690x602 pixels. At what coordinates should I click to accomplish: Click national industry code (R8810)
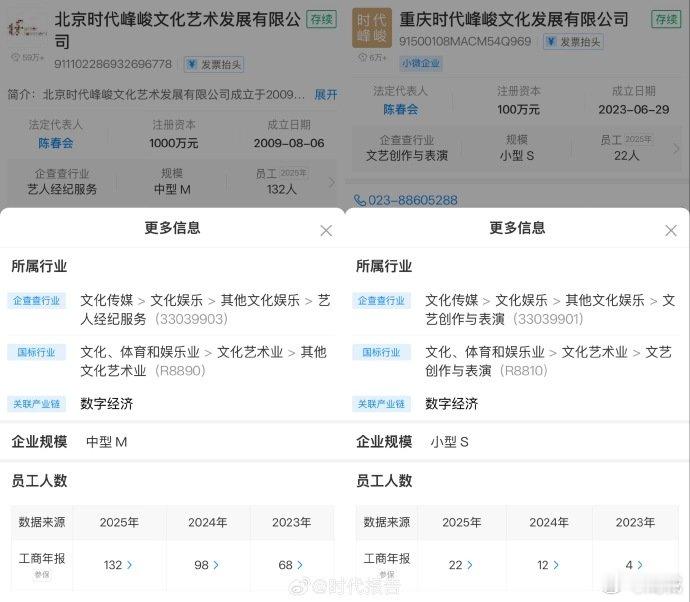(524, 371)
